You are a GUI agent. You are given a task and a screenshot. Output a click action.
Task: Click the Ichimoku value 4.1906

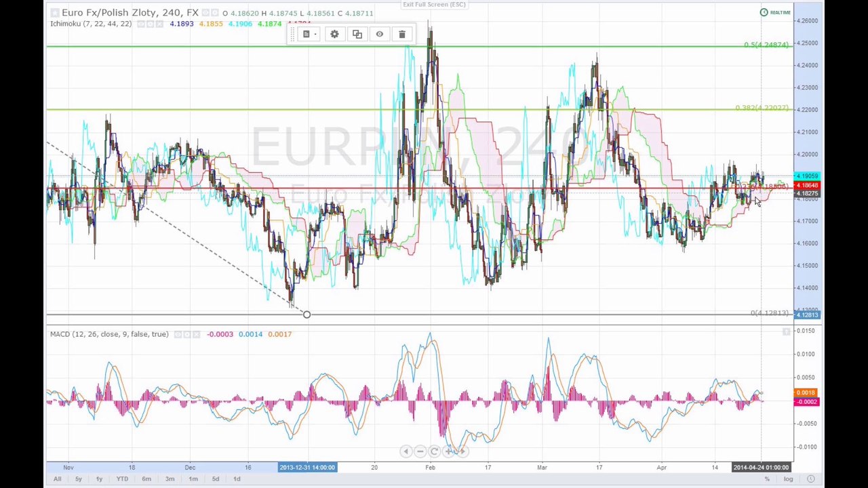point(240,24)
